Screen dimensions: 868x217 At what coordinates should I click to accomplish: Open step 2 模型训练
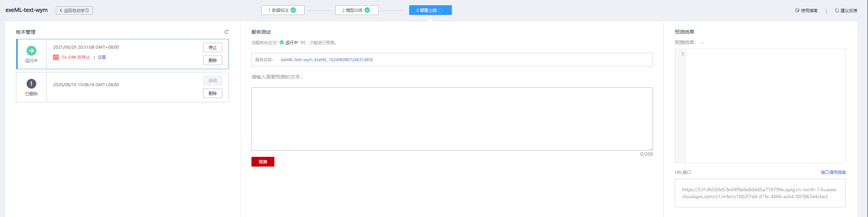[x=357, y=10]
